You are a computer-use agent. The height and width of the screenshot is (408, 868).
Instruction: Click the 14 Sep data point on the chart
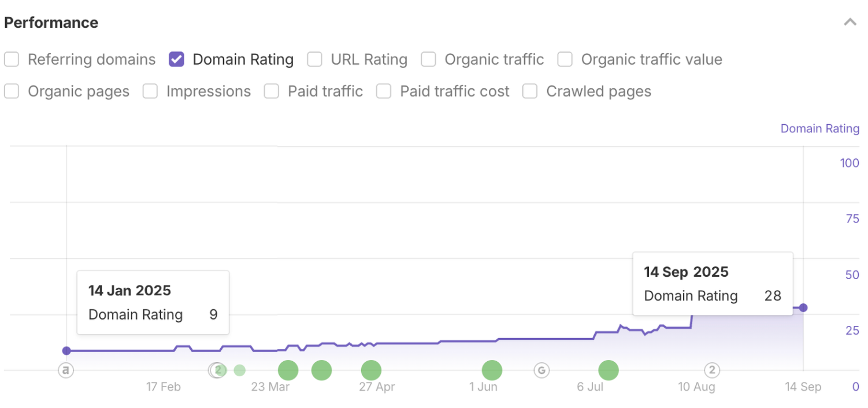803,308
